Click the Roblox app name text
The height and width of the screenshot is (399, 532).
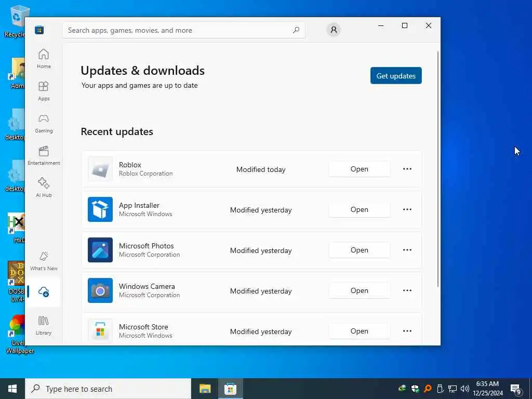(130, 165)
